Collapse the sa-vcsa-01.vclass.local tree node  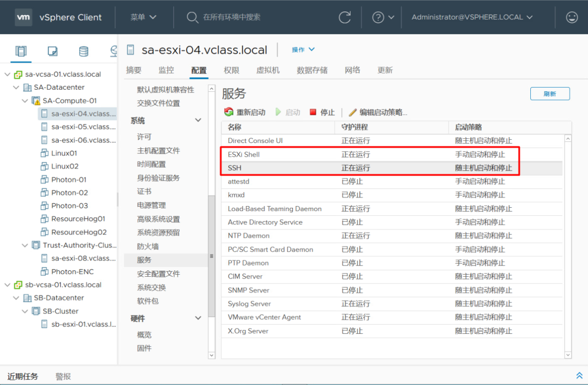(7, 74)
